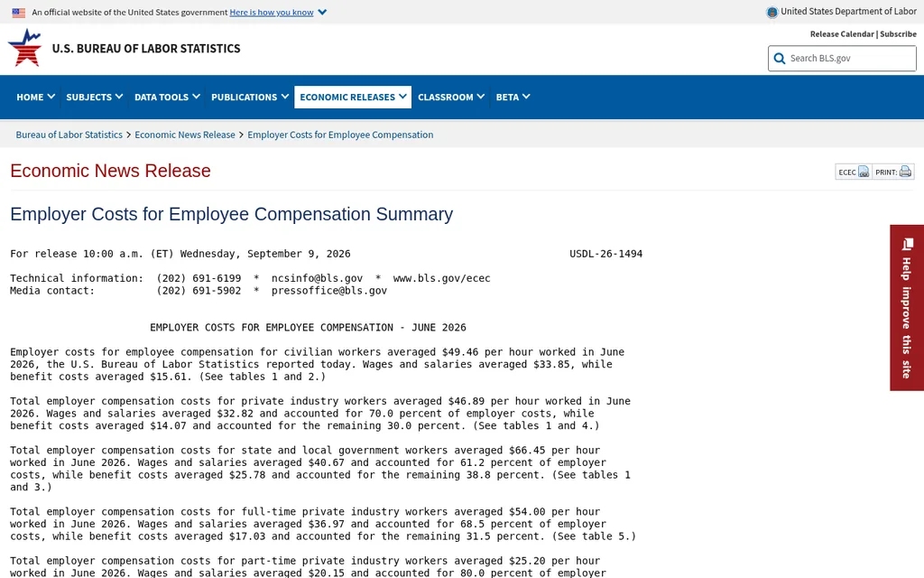924x578 pixels.
Task: Go to Economic News Release breadcrumb
Action: [185, 135]
